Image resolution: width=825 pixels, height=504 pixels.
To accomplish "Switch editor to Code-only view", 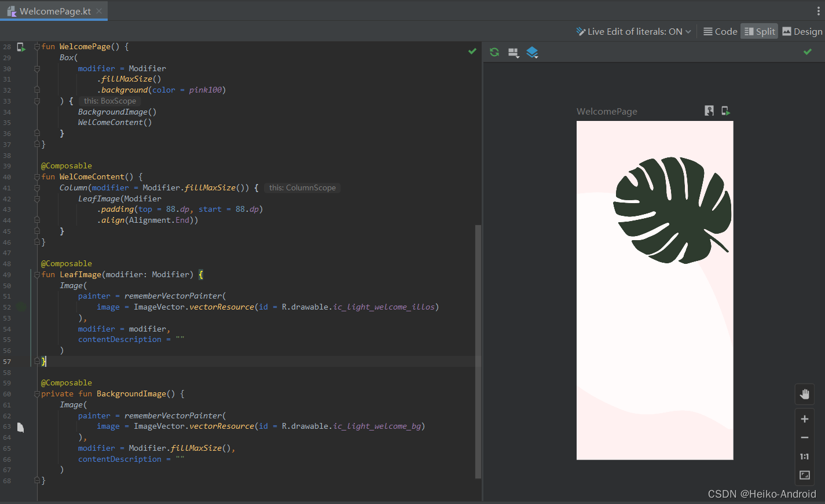I will [720, 31].
